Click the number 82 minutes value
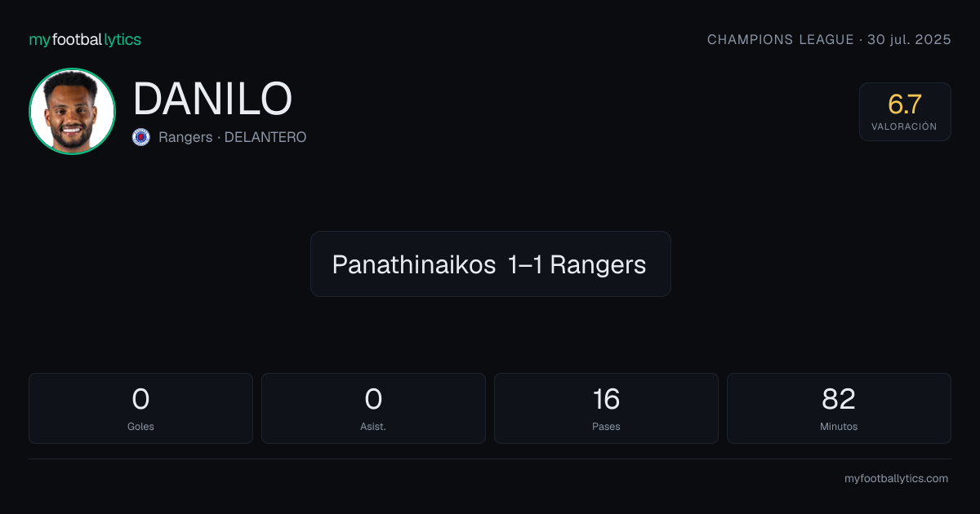This screenshot has width=980, height=514. [839, 399]
